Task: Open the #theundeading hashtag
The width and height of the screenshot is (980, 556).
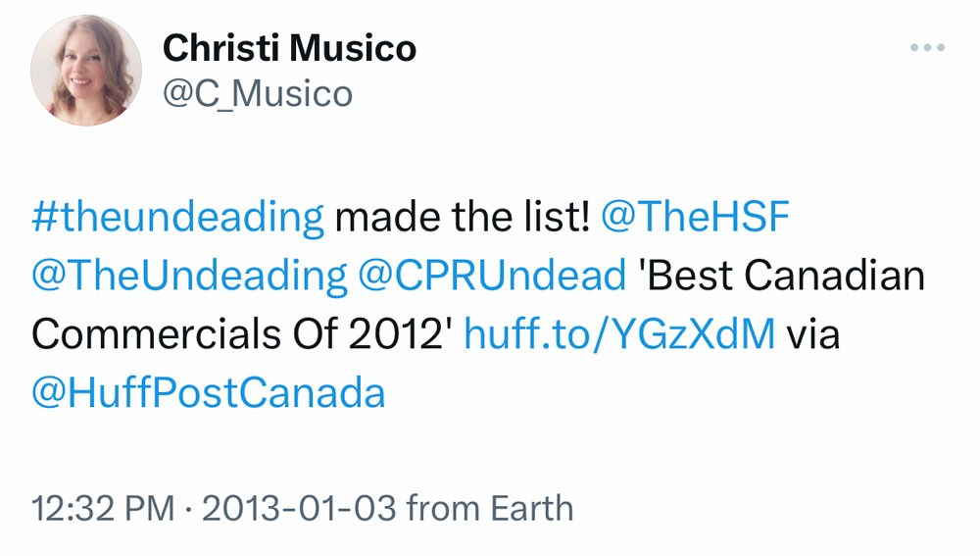Action: 177,217
